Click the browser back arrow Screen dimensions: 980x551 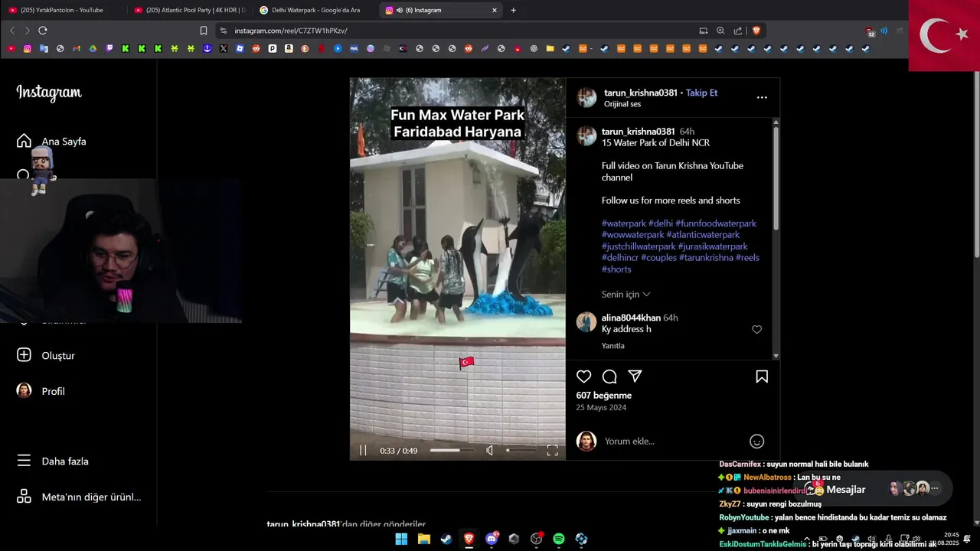point(12,31)
